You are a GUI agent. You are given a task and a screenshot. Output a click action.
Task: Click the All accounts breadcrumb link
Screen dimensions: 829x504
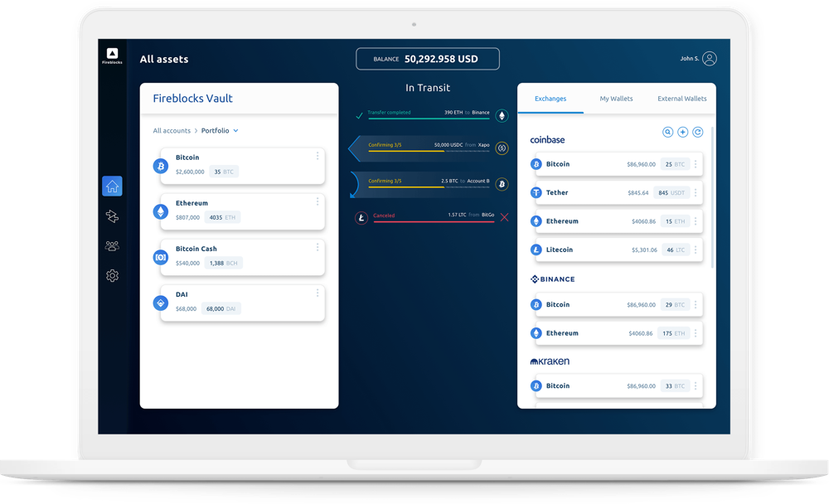coord(172,131)
